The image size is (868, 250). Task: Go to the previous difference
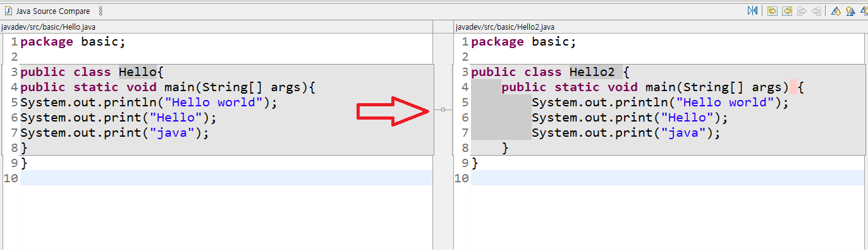pyautogui.click(x=851, y=11)
